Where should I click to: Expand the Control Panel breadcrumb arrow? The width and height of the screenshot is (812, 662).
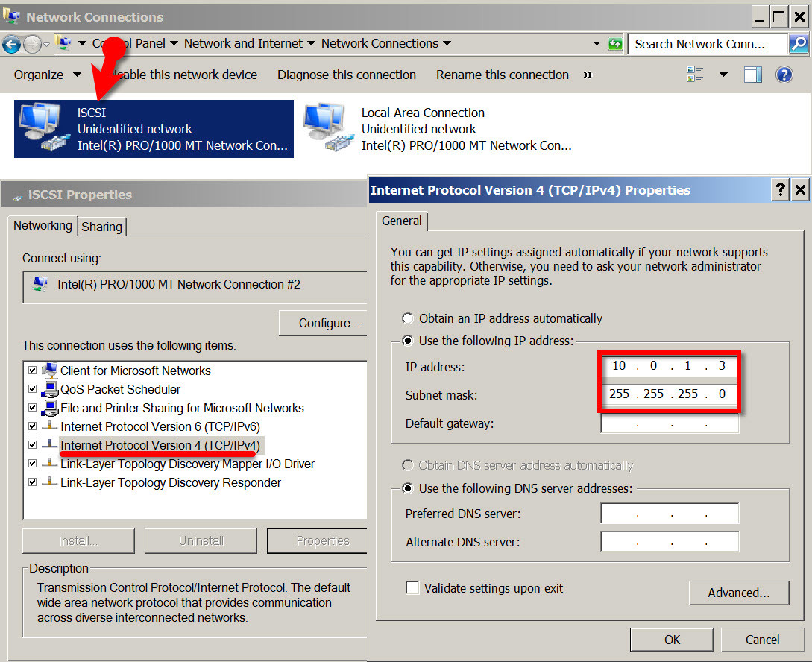coord(174,43)
